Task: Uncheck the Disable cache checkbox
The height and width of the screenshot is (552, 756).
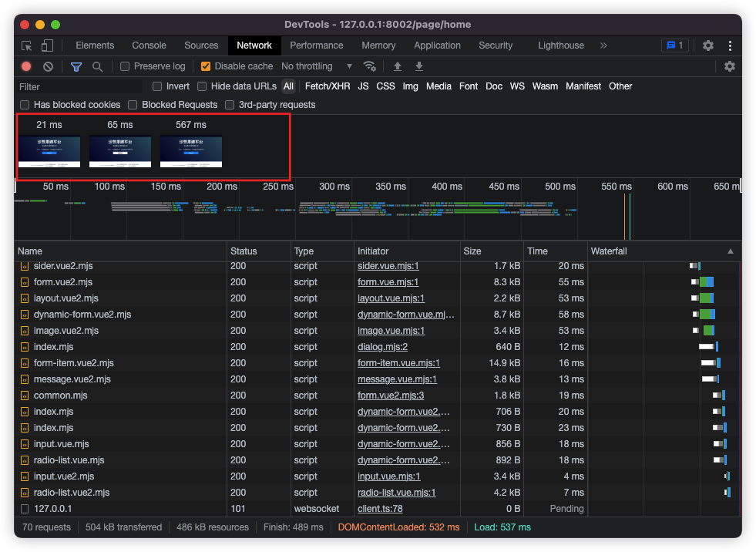Action: coord(206,66)
